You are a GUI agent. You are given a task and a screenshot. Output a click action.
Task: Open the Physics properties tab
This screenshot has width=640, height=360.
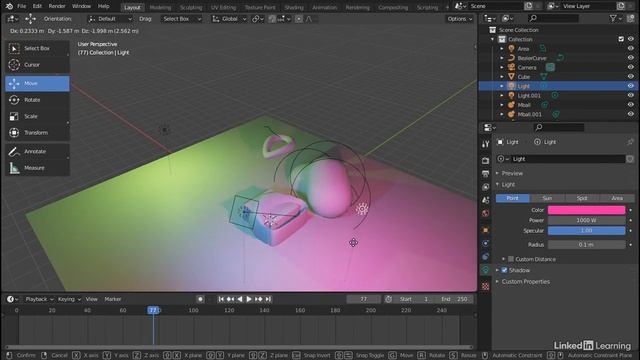click(485, 243)
